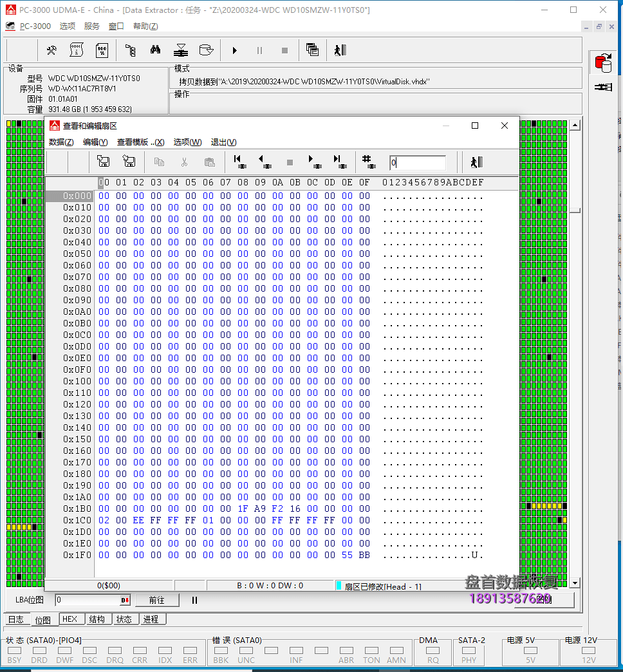Click the hourglass sector-map icon in main toolbar

(x=181, y=51)
